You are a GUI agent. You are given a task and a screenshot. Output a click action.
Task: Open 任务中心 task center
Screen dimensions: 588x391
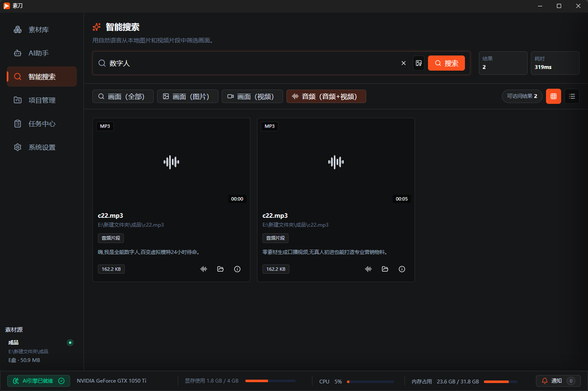pos(42,124)
